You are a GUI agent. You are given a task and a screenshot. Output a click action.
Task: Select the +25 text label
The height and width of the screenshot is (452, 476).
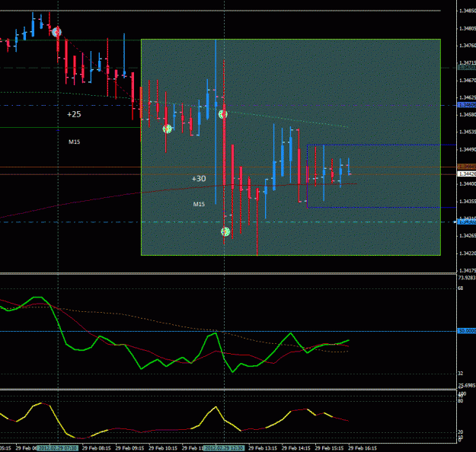(x=74, y=114)
